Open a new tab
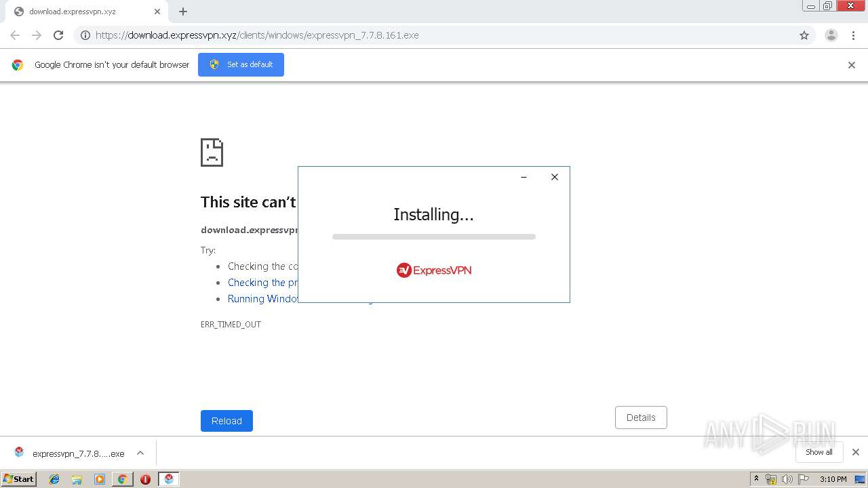This screenshot has width=868, height=488. pos(183,12)
